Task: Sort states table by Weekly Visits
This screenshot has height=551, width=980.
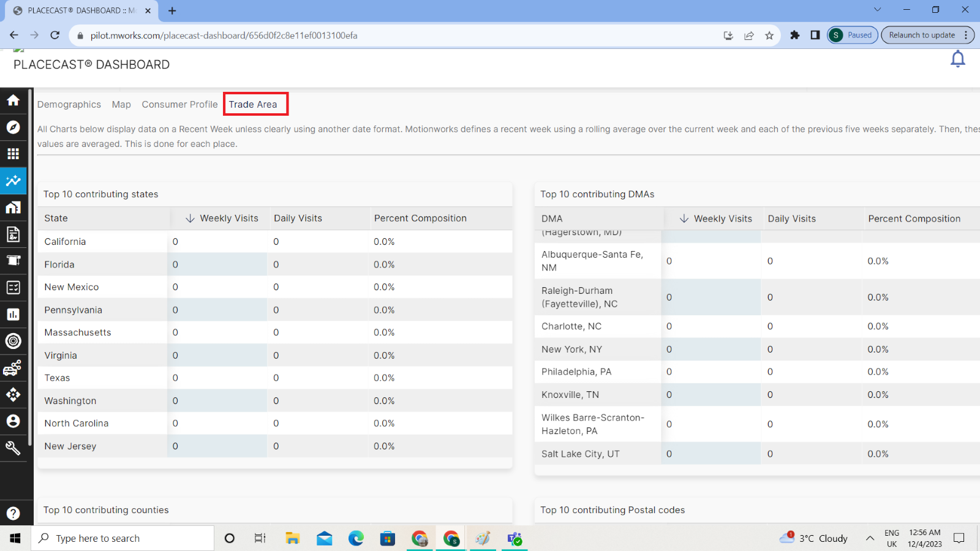Action: (x=222, y=219)
